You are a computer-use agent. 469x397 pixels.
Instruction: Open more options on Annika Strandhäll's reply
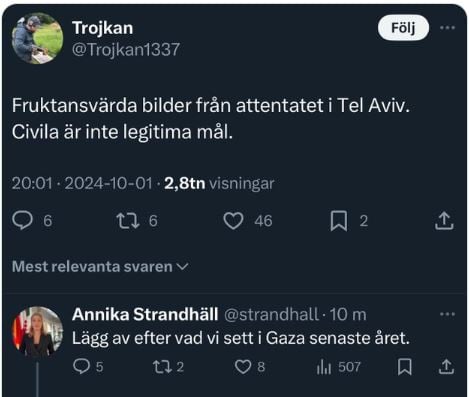(447, 314)
